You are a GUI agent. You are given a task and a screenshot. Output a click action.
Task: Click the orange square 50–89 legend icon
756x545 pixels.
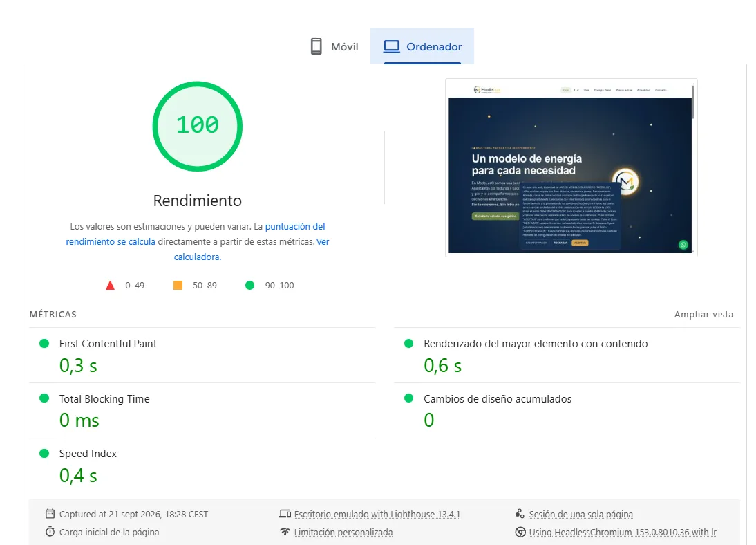tap(178, 285)
